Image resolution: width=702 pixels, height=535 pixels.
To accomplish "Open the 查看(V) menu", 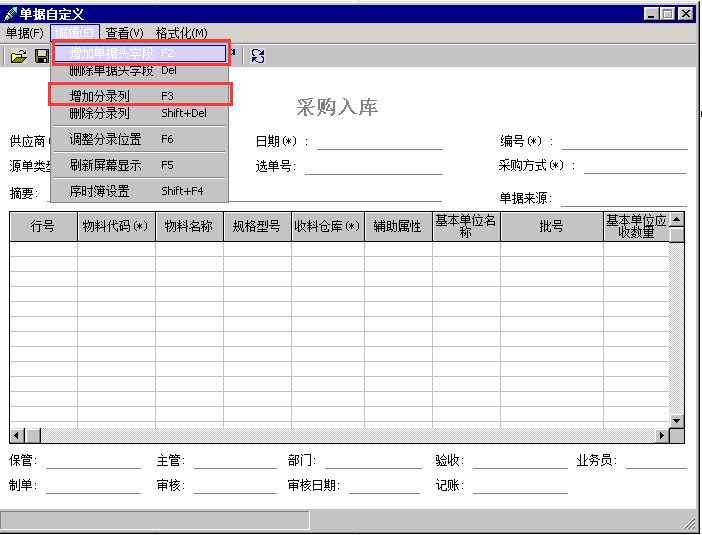I will (125, 33).
